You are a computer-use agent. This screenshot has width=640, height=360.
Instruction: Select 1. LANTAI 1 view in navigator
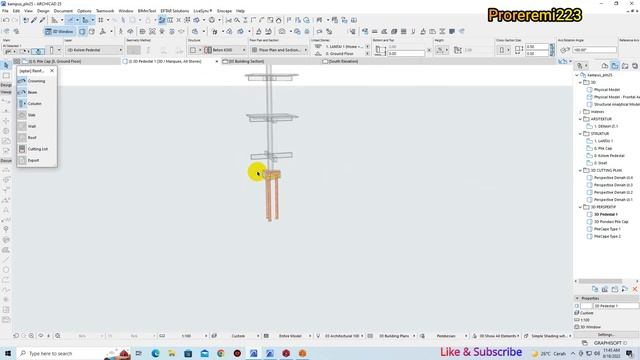tap(603, 141)
